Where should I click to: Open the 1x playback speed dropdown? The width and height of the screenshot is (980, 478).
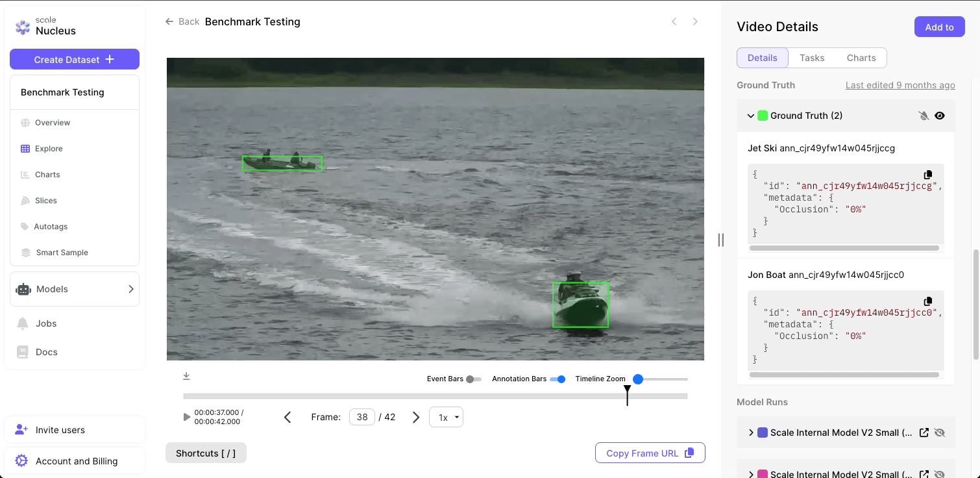point(446,417)
